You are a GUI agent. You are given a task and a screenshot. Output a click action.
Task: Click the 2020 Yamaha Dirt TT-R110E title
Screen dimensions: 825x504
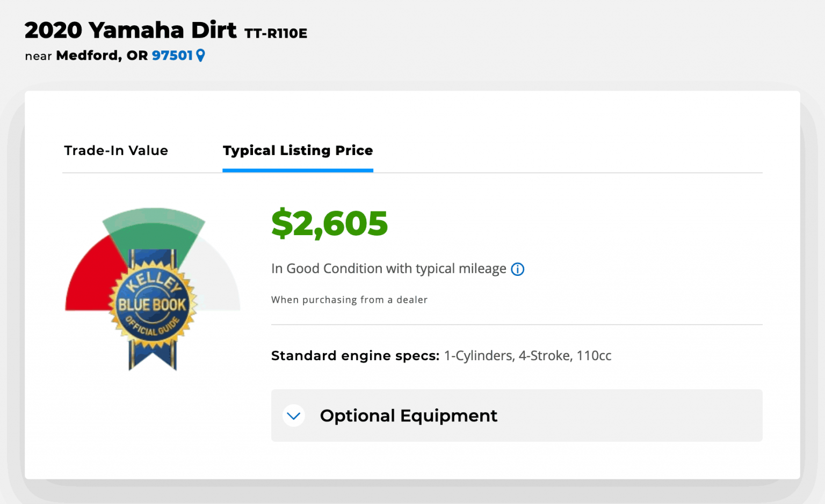[166, 30]
